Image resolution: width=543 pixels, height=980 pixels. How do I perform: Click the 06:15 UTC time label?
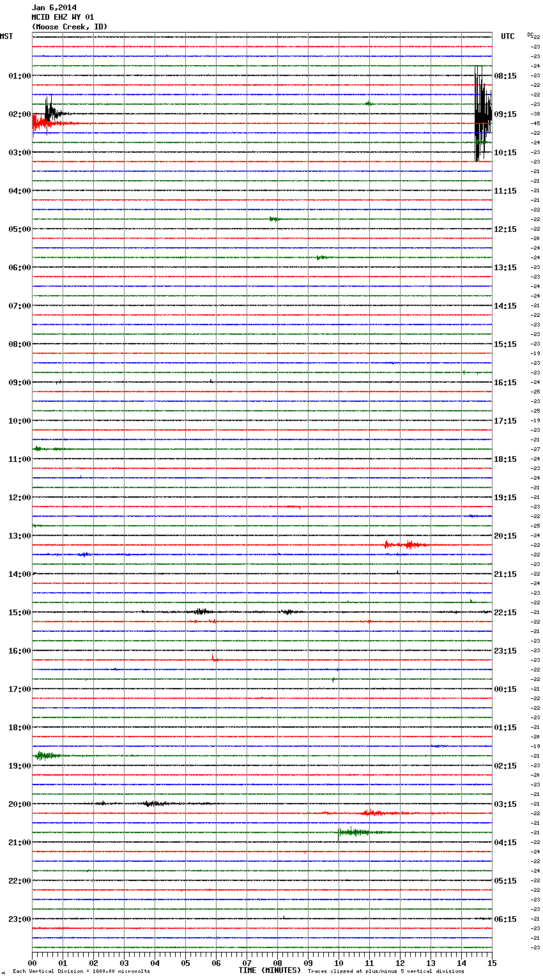[x=505, y=919]
